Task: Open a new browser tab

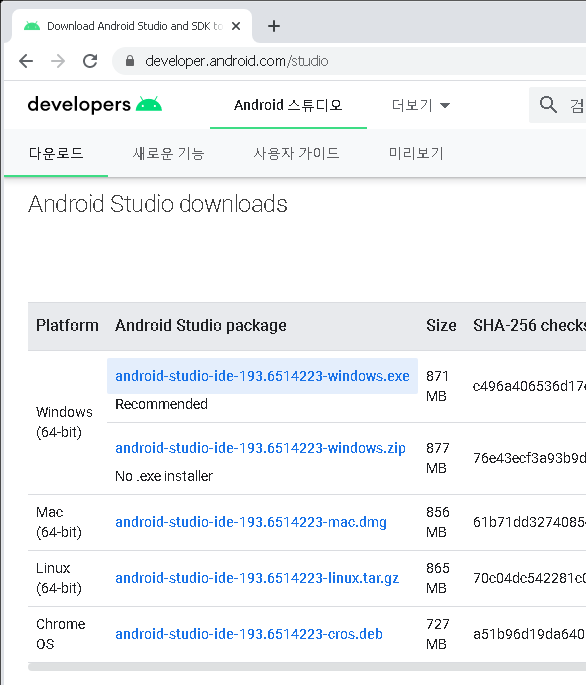Action: (274, 26)
